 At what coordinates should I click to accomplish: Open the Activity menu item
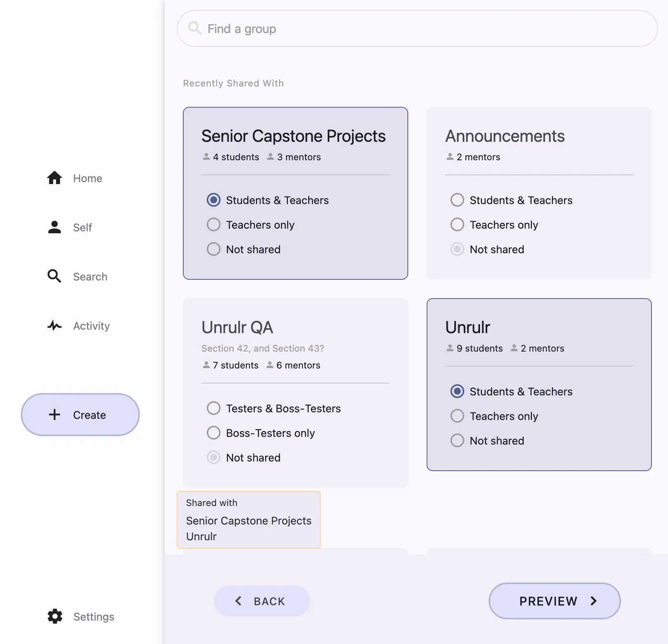[91, 326]
